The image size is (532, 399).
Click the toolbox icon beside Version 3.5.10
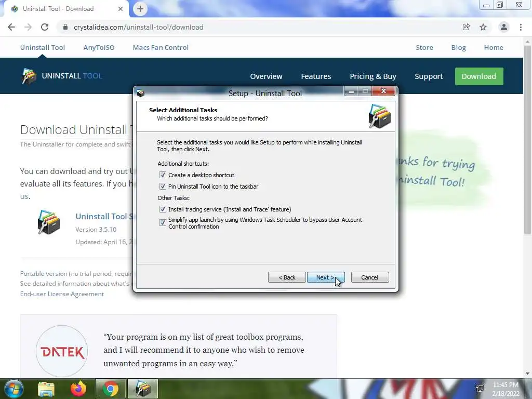48,222
